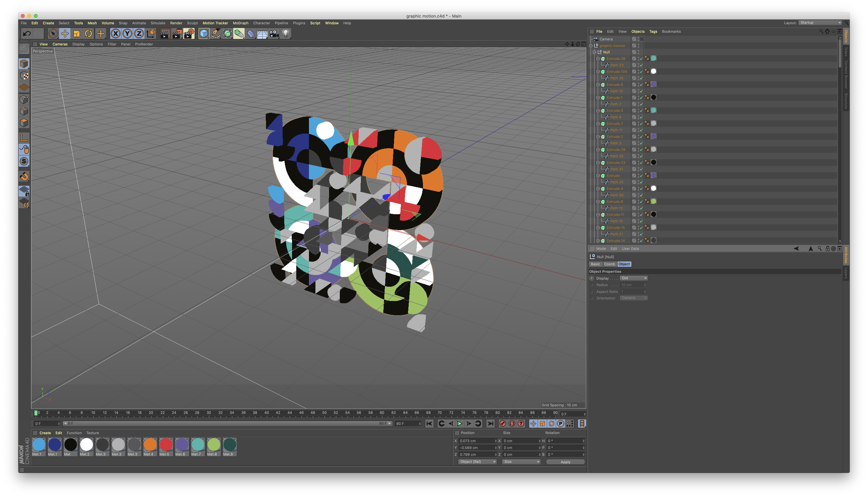Select the Spline Pen tool
The height and width of the screenshot is (497, 868).
(x=216, y=33)
